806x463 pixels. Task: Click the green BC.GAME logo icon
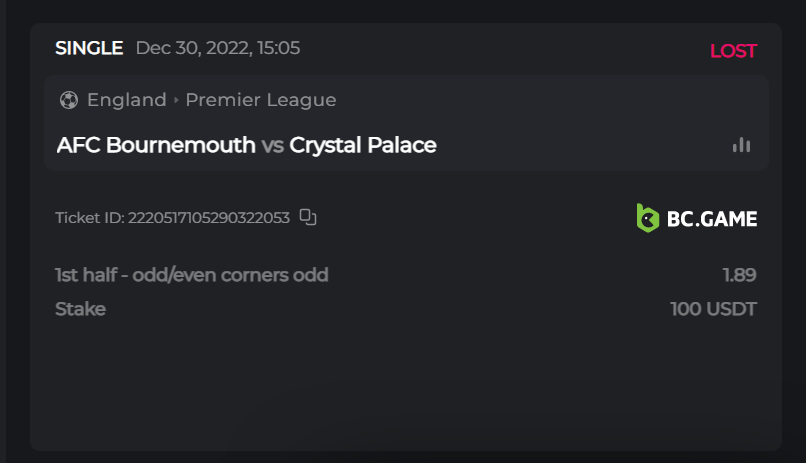point(648,218)
